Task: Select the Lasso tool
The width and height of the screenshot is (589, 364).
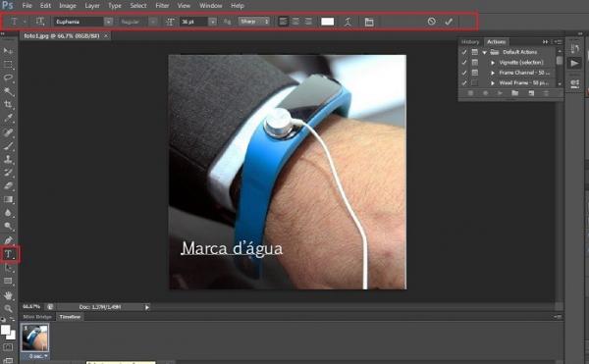Action: click(x=8, y=78)
